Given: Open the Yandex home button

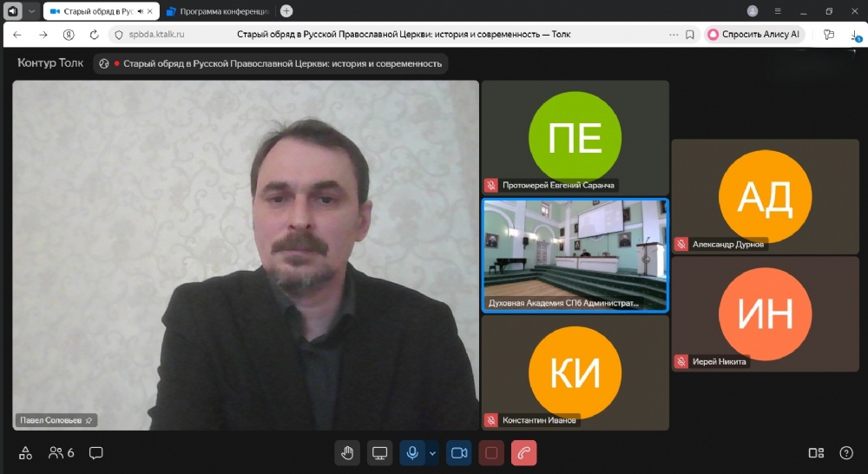Looking at the screenshot, I should click(69, 35).
